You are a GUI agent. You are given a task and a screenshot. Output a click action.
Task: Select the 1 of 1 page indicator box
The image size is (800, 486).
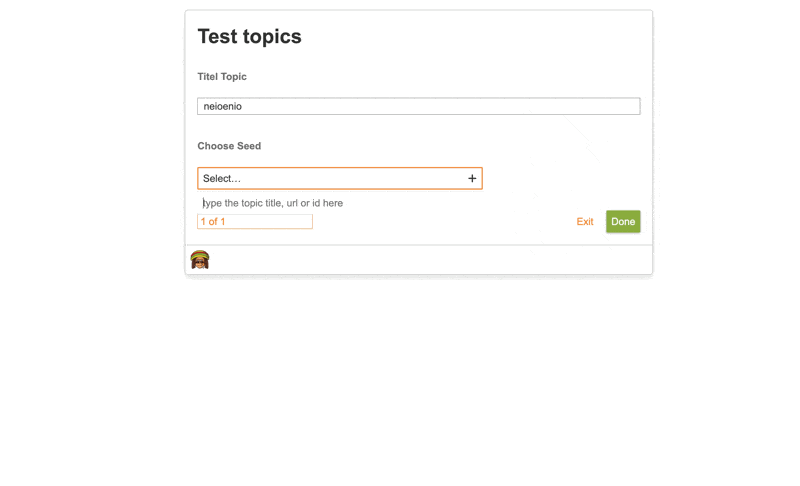click(255, 222)
